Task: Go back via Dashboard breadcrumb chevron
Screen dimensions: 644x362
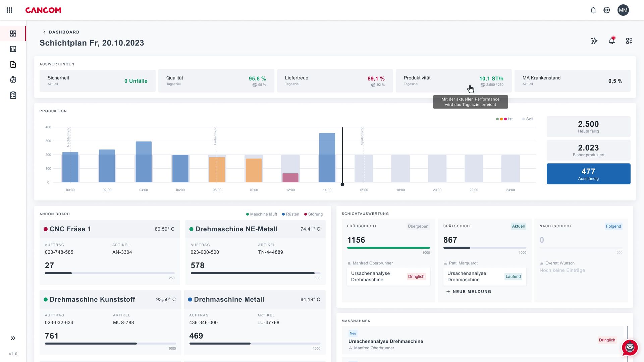Action: tap(44, 32)
